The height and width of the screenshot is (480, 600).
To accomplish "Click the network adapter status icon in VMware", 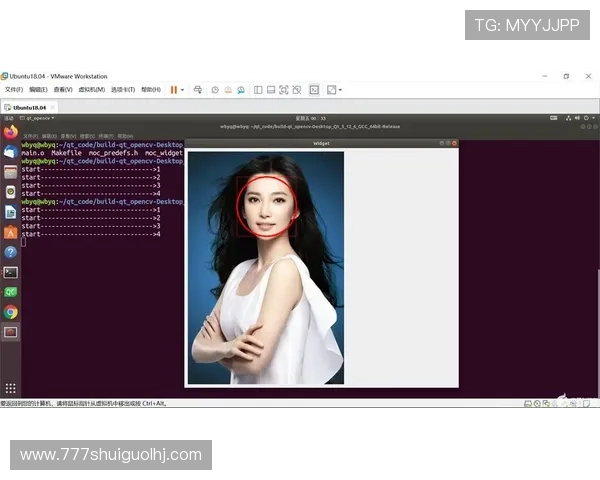I will click(x=546, y=403).
